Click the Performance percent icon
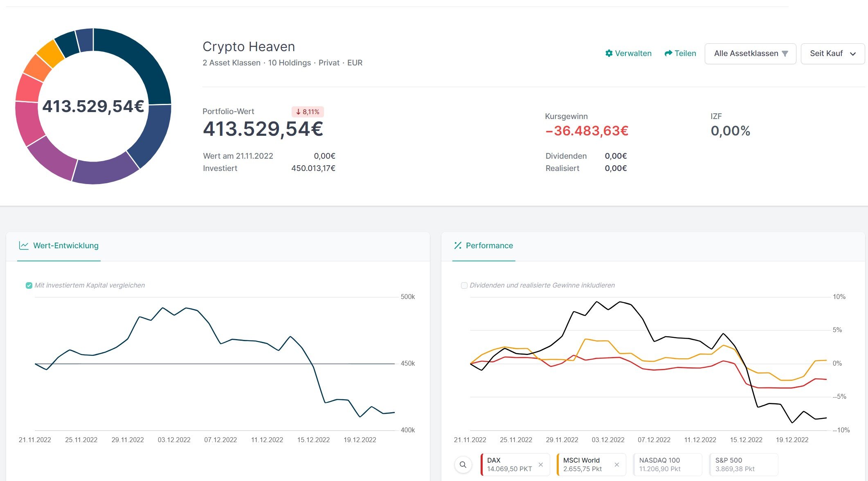The image size is (868, 481). click(458, 245)
